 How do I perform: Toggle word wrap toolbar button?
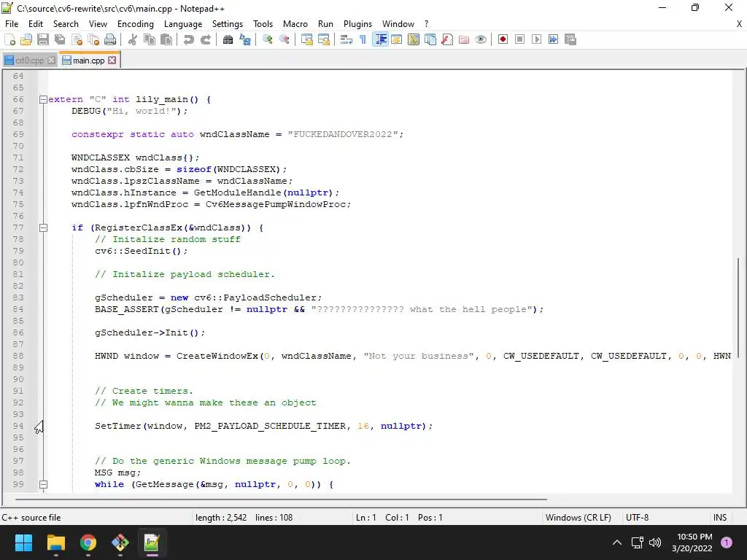point(347,39)
